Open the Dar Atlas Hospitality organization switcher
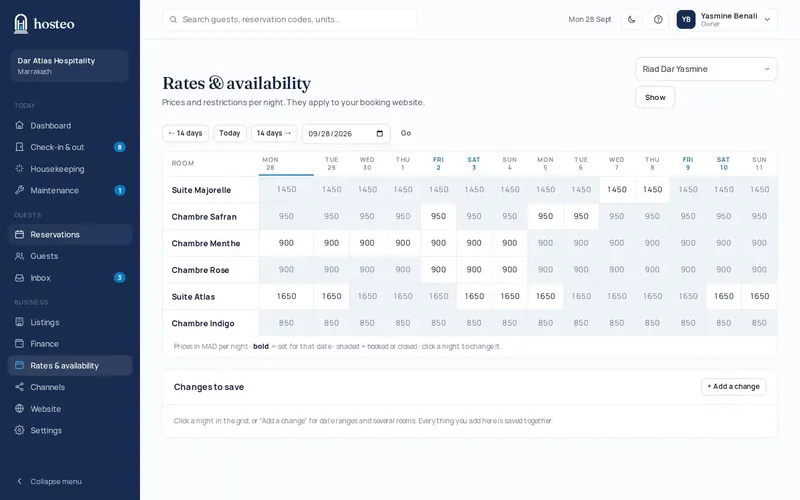Image resolution: width=800 pixels, height=500 pixels. coord(70,66)
